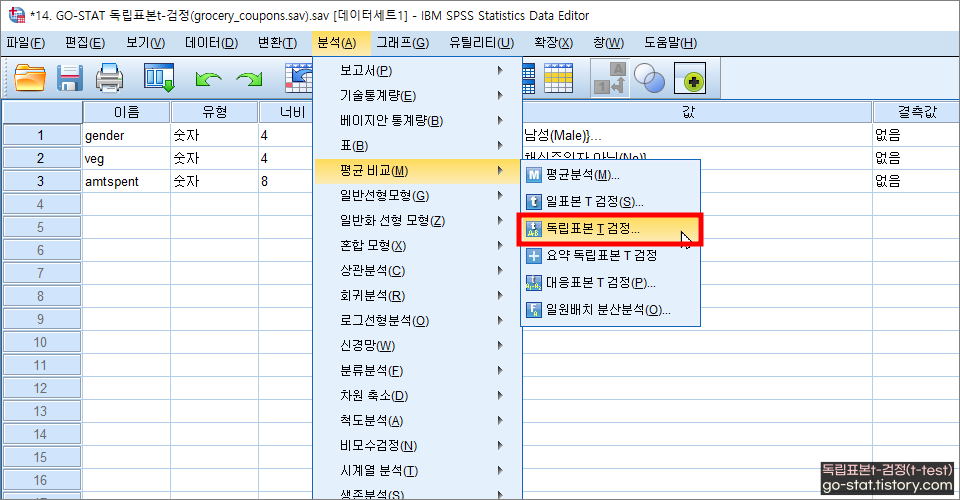Expand the 일반선형모형(G) submenu arrow
This screenshot has width=960, height=500.
coord(500,196)
